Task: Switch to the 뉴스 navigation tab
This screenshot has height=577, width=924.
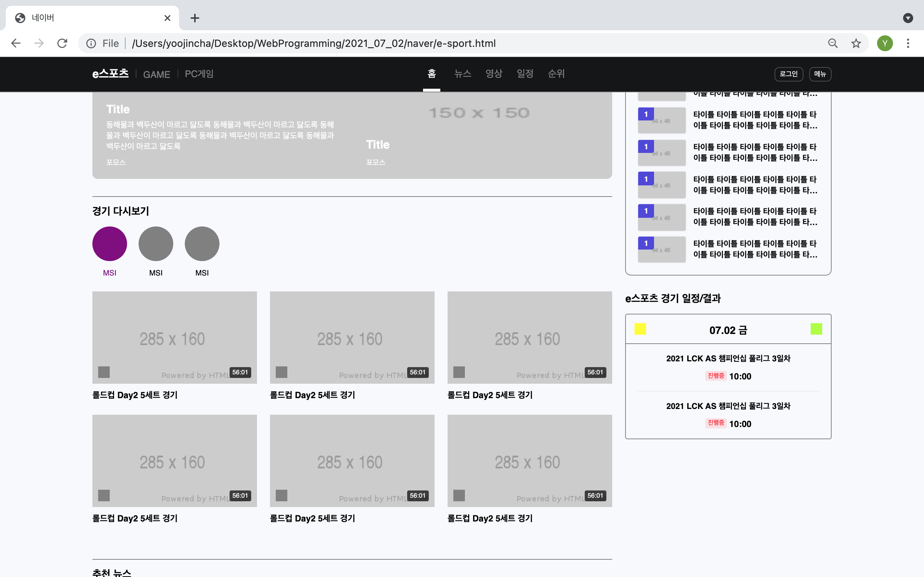Action: pyautogui.click(x=462, y=74)
